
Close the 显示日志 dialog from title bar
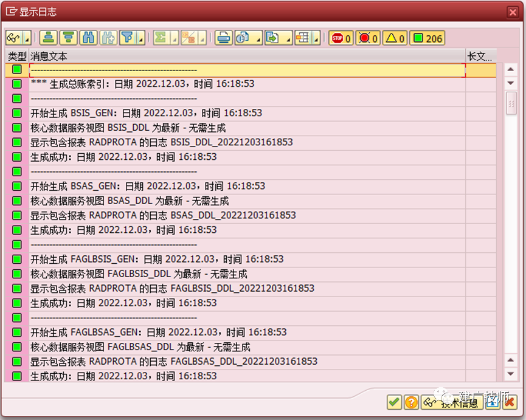[x=512, y=12]
